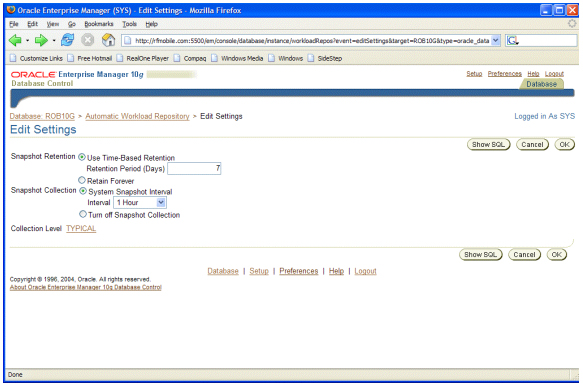Viewport: 583px width, 386px height.
Task: Go to the Home page icon
Action: coord(109,40)
